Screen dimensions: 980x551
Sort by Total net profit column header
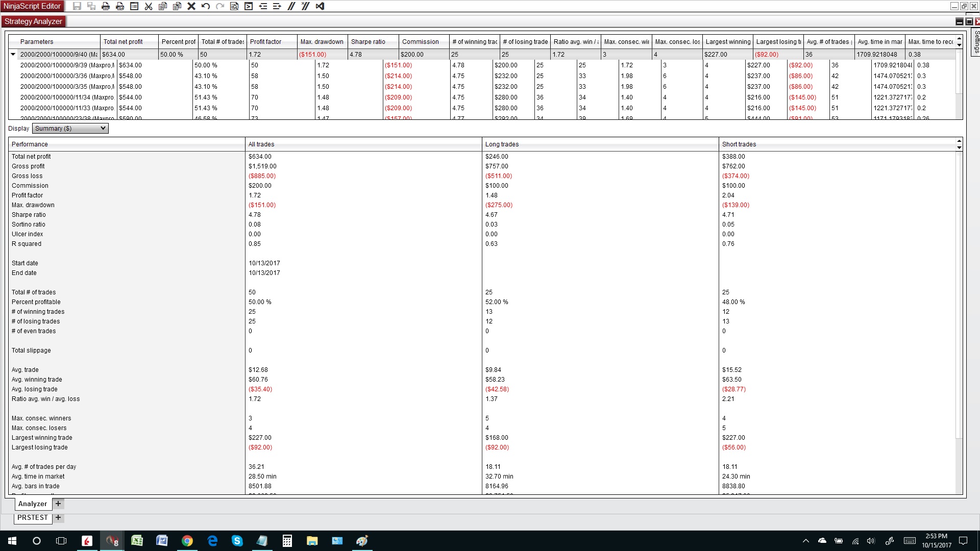click(x=123, y=42)
